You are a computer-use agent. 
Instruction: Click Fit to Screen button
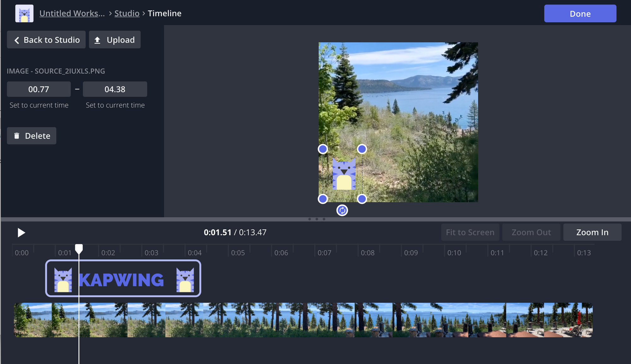470,232
